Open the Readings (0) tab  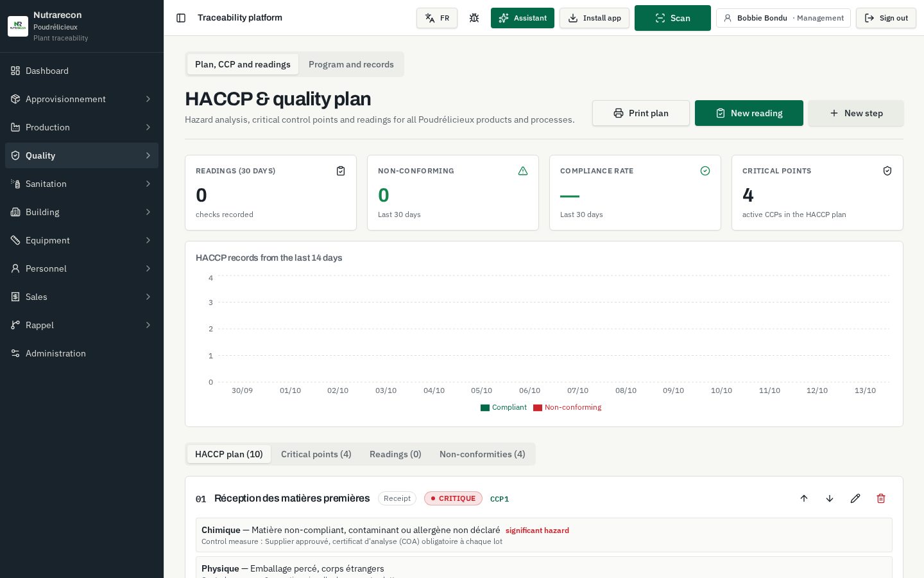(x=395, y=454)
